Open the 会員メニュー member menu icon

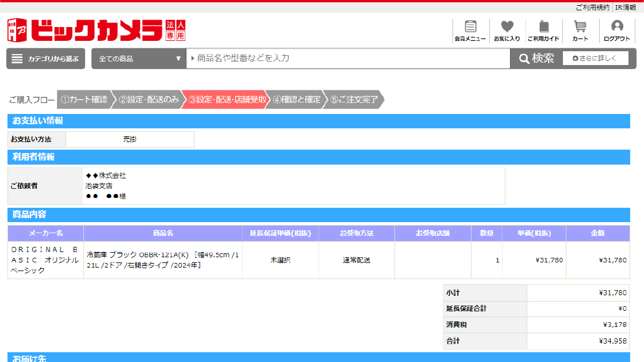[x=470, y=30]
